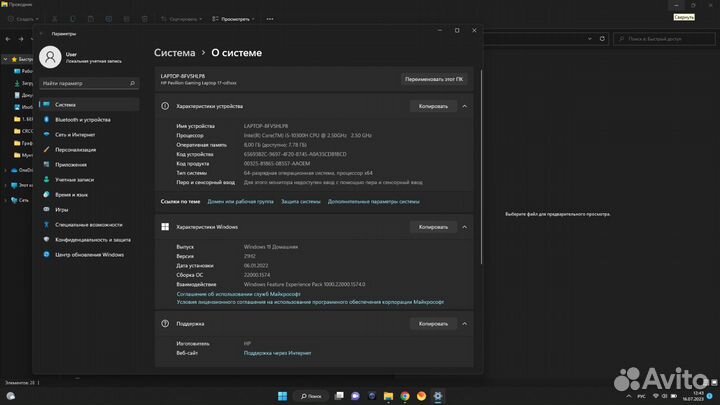
Task: Open the taskbar clock and date
Action: click(693, 396)
